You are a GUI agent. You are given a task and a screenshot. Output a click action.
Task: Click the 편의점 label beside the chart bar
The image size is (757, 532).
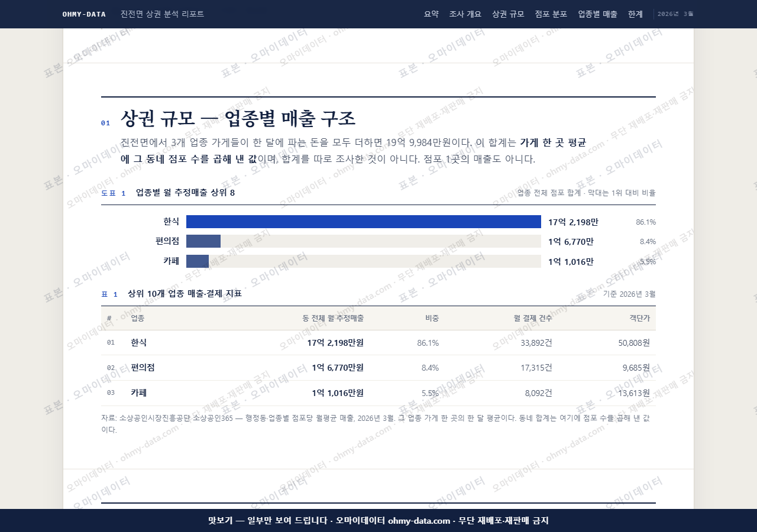click(x=167, y=241)
